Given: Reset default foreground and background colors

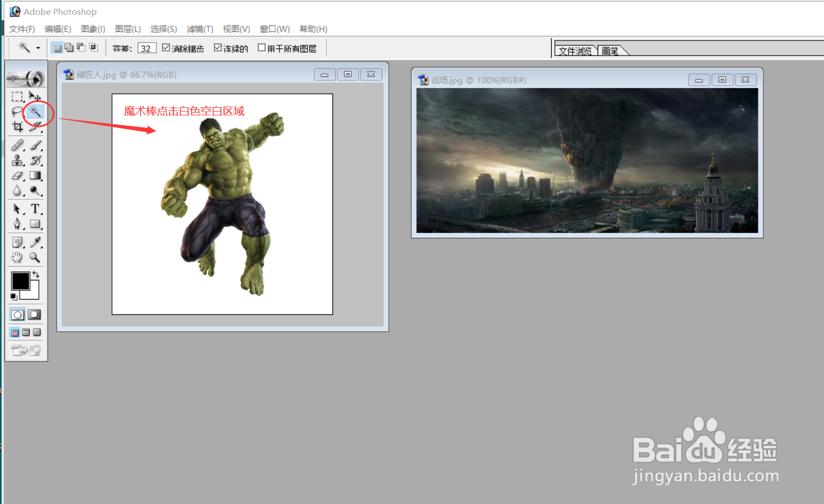Looking at the screenshot, I should pyautogui.click(x=14, y=297).
